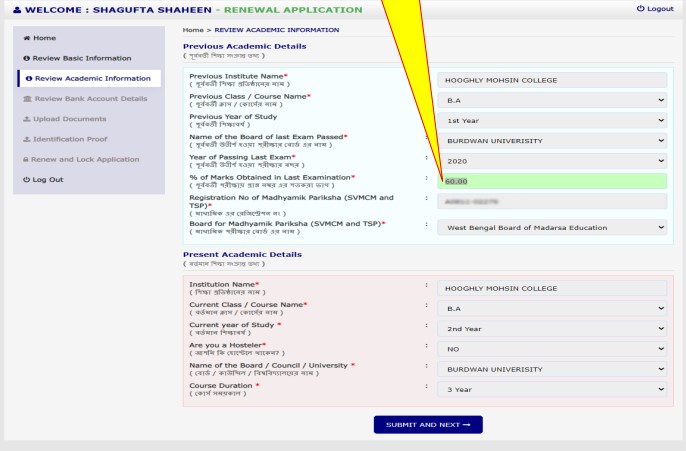
Task: Open Review Basic Information menu item
Action: [x=89, y=58]
